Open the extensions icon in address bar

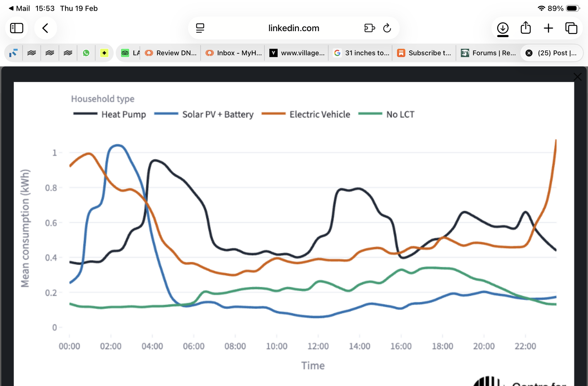(369, 28)
